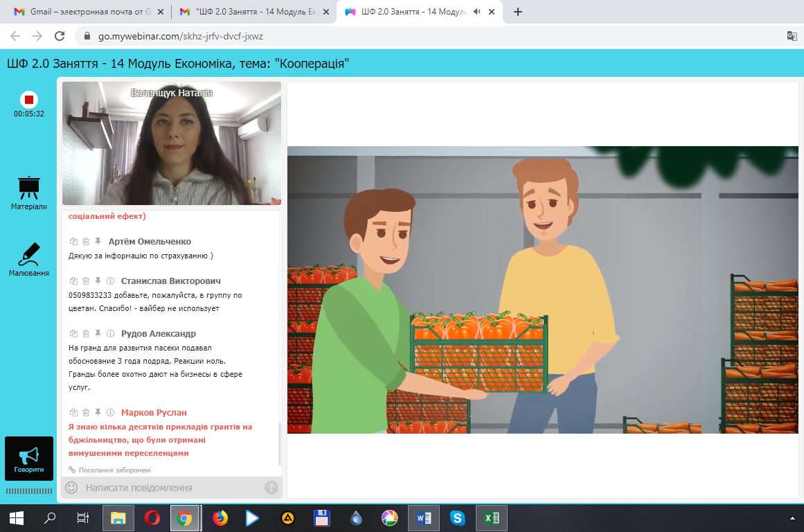
Task: Reload the webinar page
Action: click(x=60, y=36)
